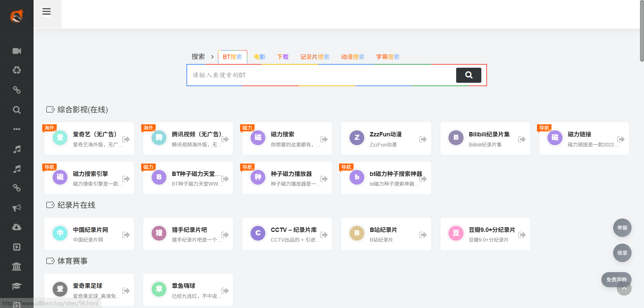Click the go-to arrow on CCTV纪录片库 card
644x308 pixels.
pyautogui.click(x=324, y=235)
